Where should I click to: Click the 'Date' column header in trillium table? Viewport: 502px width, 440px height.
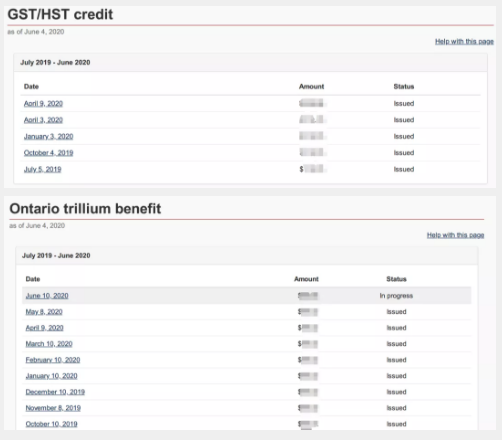click(x=33, y=279)
